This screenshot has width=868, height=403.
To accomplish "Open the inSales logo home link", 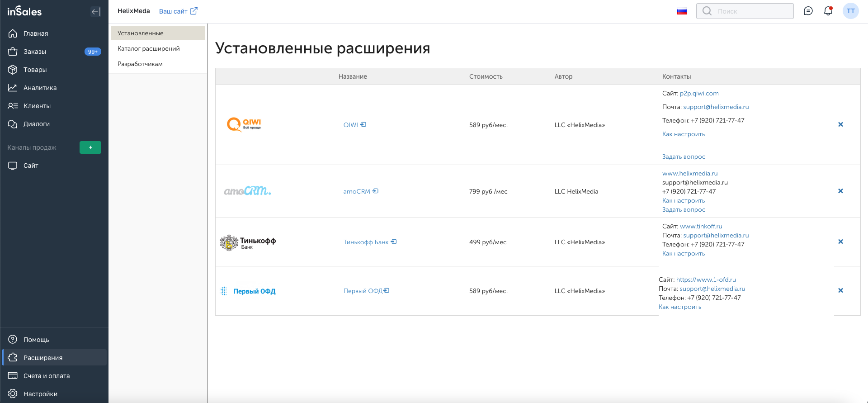I will click(x=24, y=11).
